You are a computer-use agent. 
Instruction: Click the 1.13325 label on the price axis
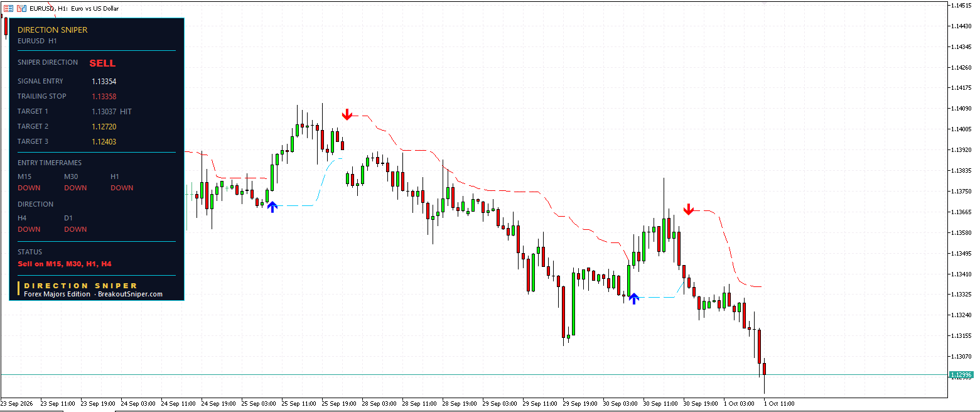(962, 295)
